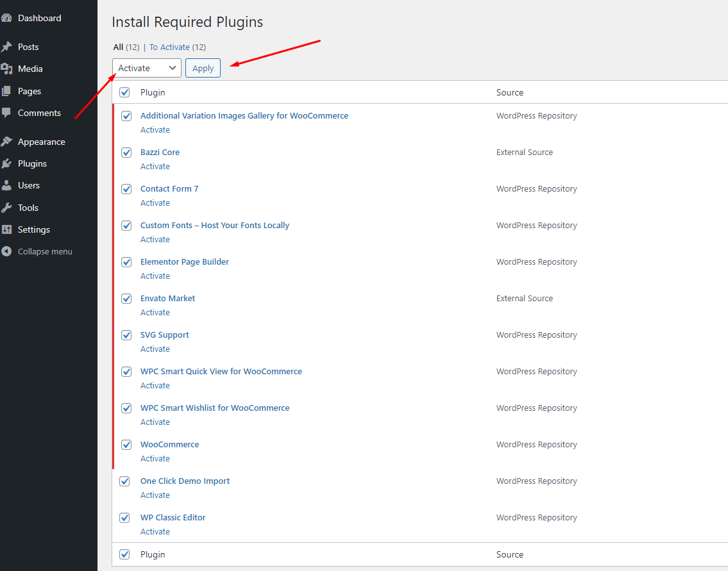Open WPC Smart Wishlist for WooCommerce link
728x571 pixels.
[x=215, y=408]
